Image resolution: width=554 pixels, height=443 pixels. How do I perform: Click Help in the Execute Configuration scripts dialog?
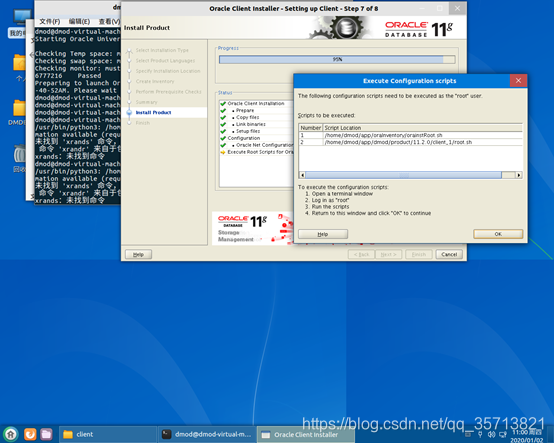(x=323, y=234)
